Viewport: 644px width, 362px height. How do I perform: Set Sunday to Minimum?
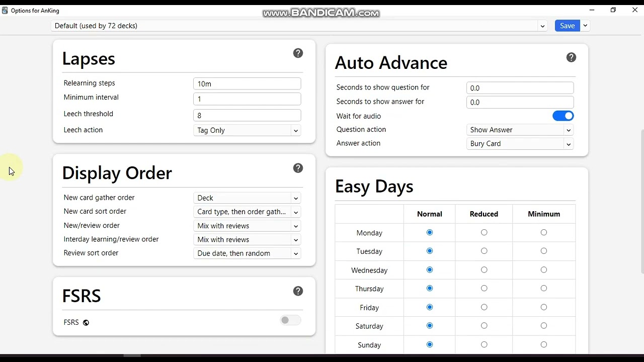click(544, 344)
